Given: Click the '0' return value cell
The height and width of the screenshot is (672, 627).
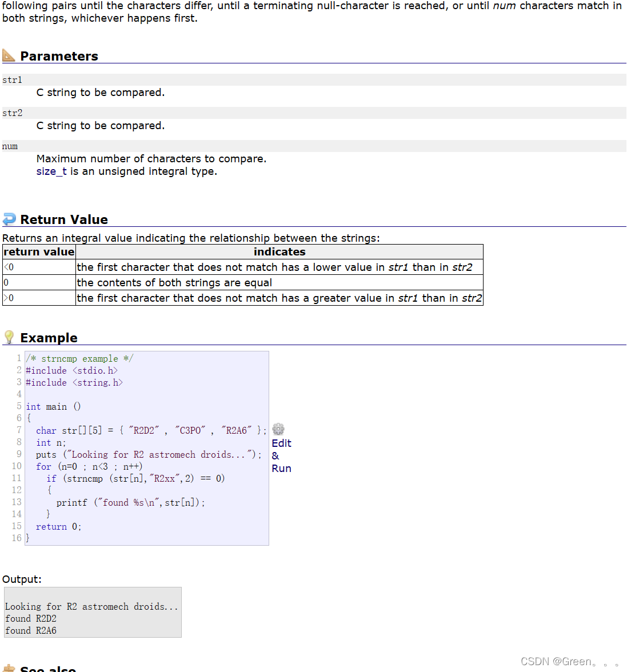Looking at the screenshot, I should [39, 283].
